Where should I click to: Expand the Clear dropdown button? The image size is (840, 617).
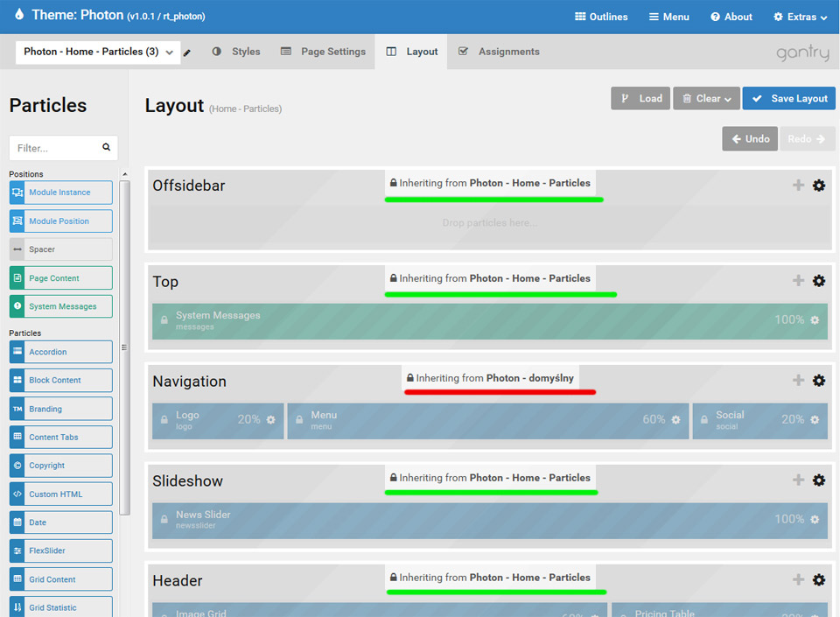coord(707,99)
